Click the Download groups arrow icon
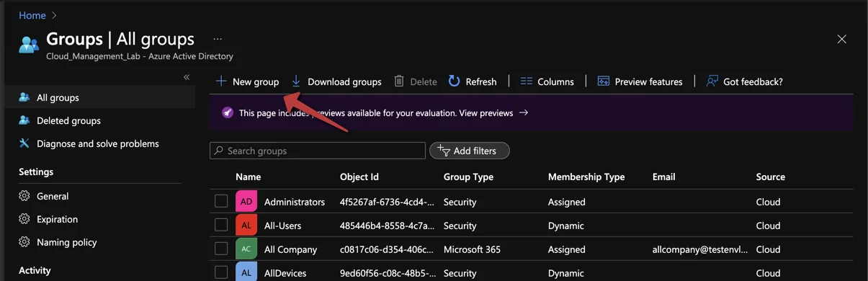The width and height of the screenshot is (868, 281). (x=295, y=81)
